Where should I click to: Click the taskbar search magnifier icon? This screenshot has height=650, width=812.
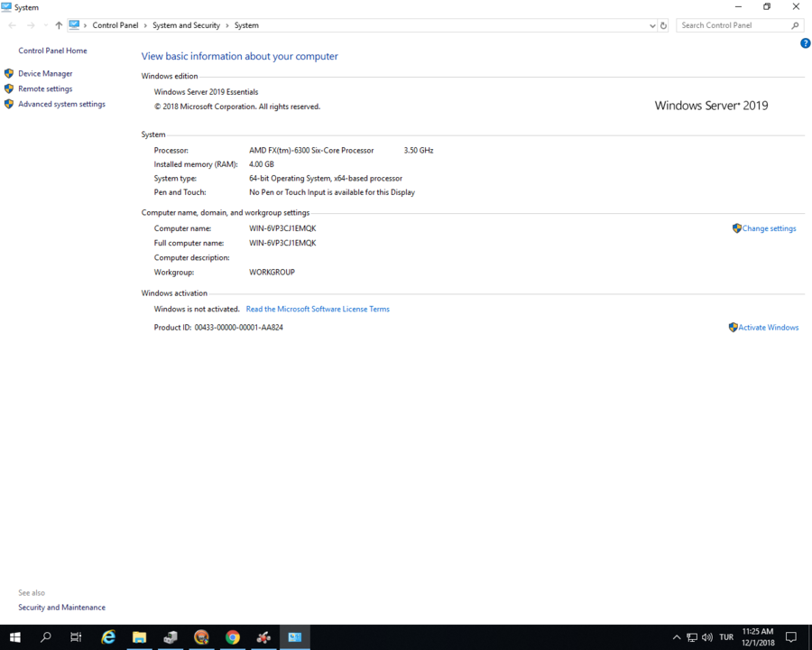pyautogui.click(x=46, y=637)
